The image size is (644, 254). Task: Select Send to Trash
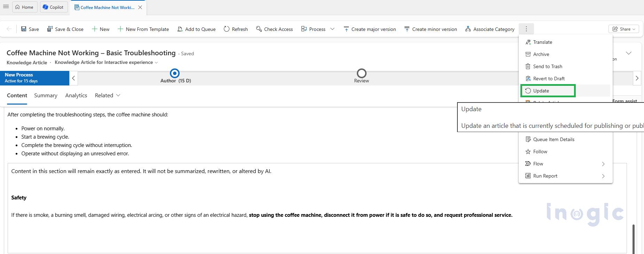[x=565, y=66]
